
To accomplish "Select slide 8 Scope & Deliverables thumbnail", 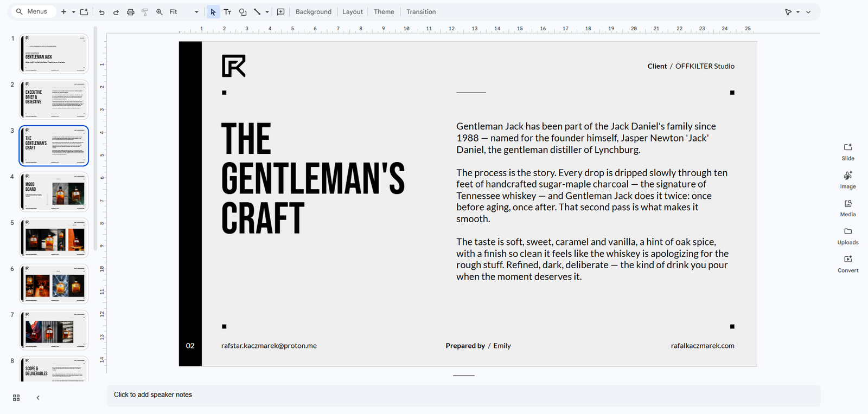I will (54, 369).
